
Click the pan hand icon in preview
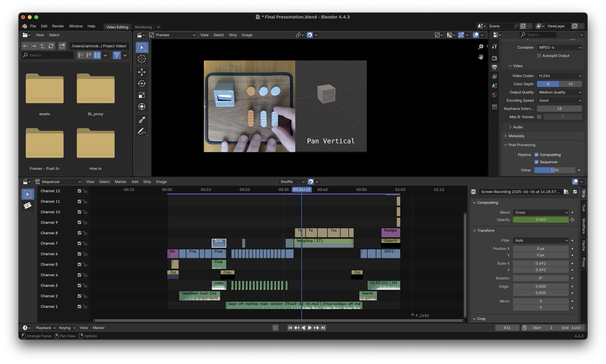click(x=481, y=57)
